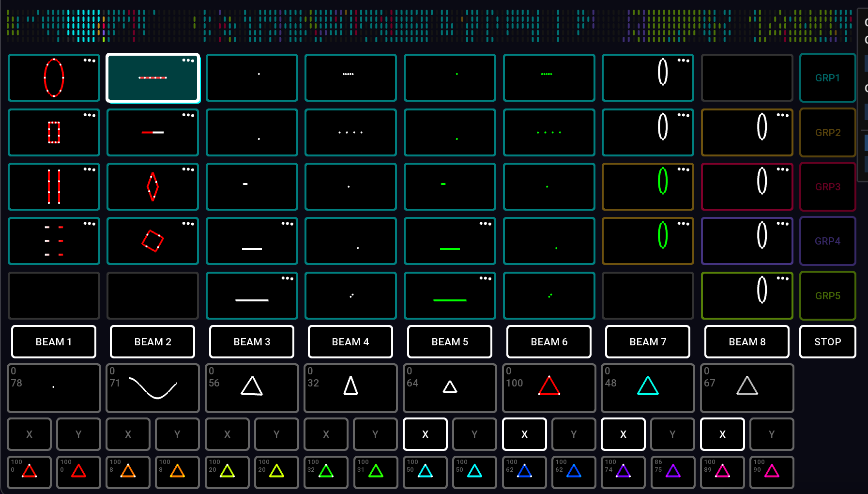Select the red rotated square cue

click(152, 241)
